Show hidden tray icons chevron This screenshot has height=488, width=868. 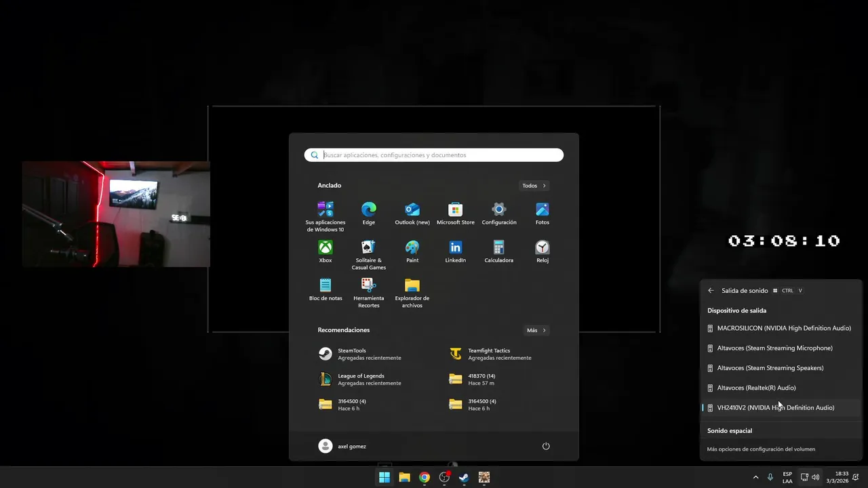click(755, 477)
